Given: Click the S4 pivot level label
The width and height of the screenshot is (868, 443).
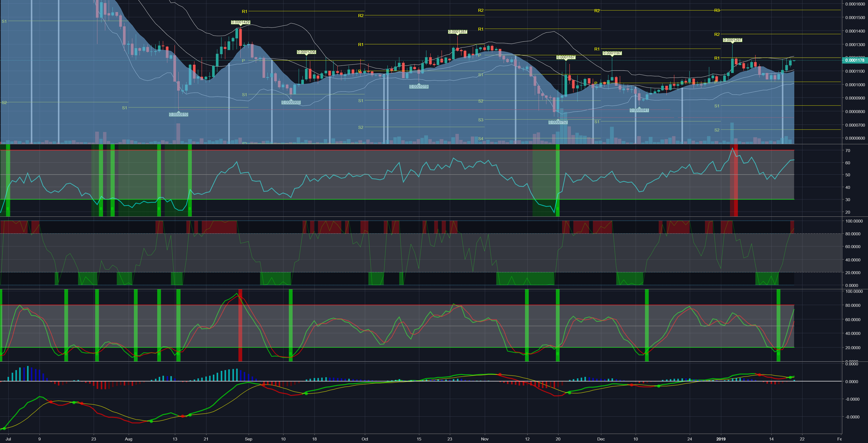Looking at the screenshot, I should tap(481, 139).
